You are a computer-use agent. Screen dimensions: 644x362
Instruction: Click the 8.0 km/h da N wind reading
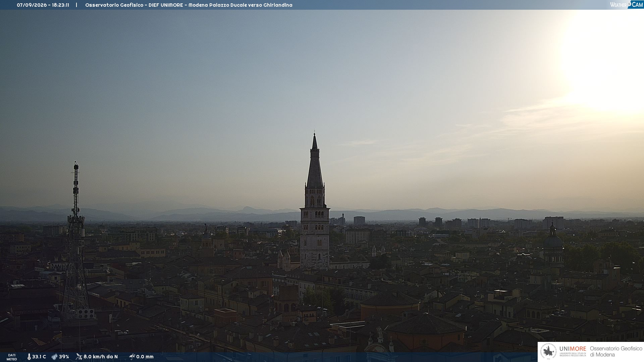(x=101, y=357)
